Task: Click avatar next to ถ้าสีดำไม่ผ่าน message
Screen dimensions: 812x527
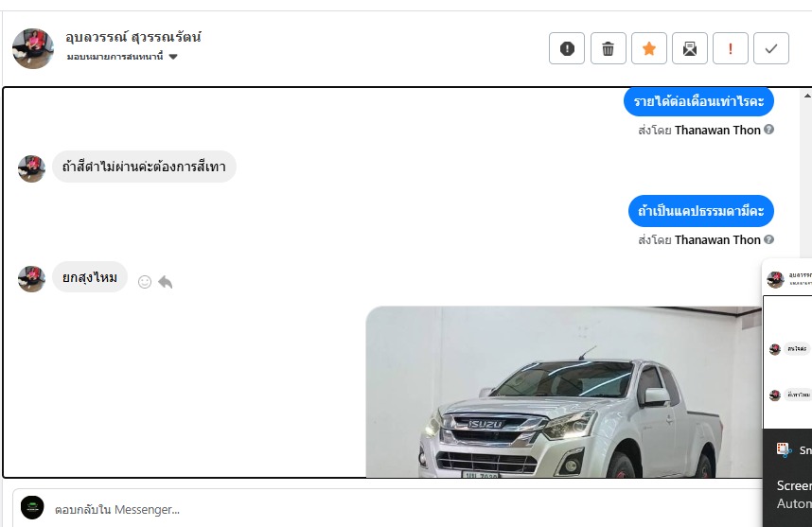Action: pos(31,168)
